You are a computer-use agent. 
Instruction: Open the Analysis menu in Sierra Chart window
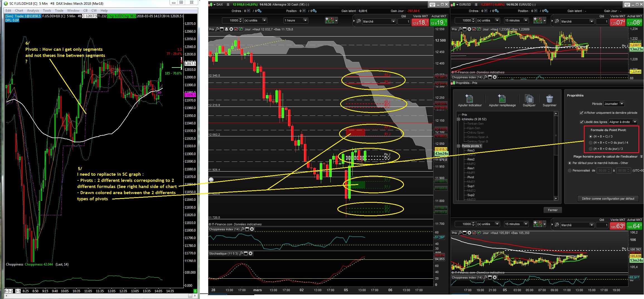(x=33, y=11)
